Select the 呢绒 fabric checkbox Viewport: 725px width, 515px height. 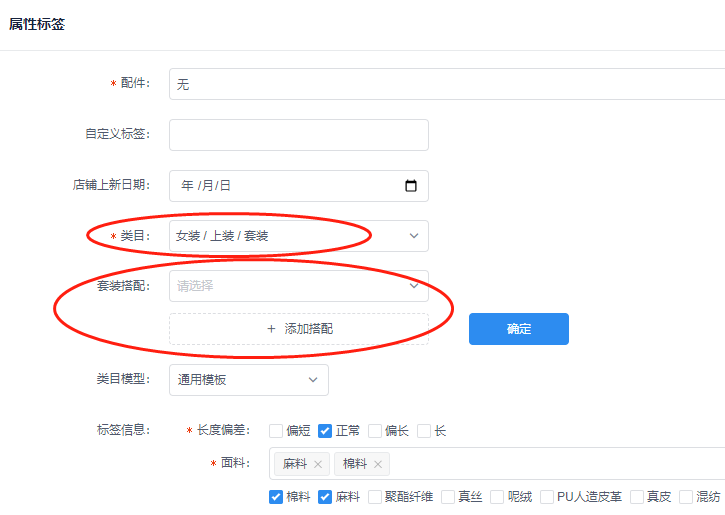point(497,497)
